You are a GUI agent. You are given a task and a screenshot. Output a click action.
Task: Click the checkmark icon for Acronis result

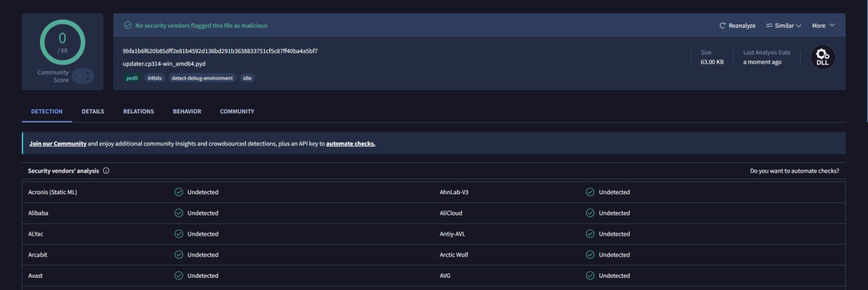179,192
